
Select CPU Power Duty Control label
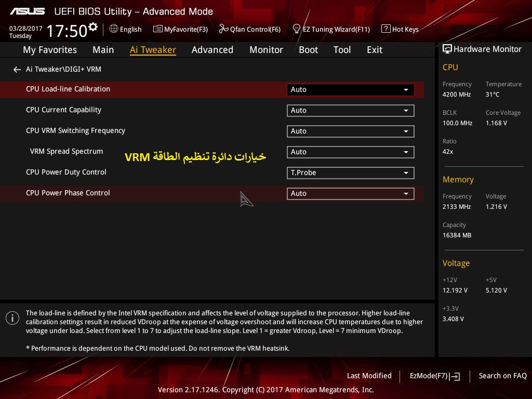coord(66,172)
